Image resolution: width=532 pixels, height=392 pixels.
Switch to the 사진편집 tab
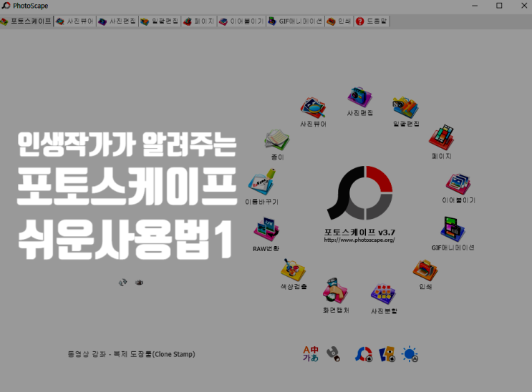(x=117, y=21)
